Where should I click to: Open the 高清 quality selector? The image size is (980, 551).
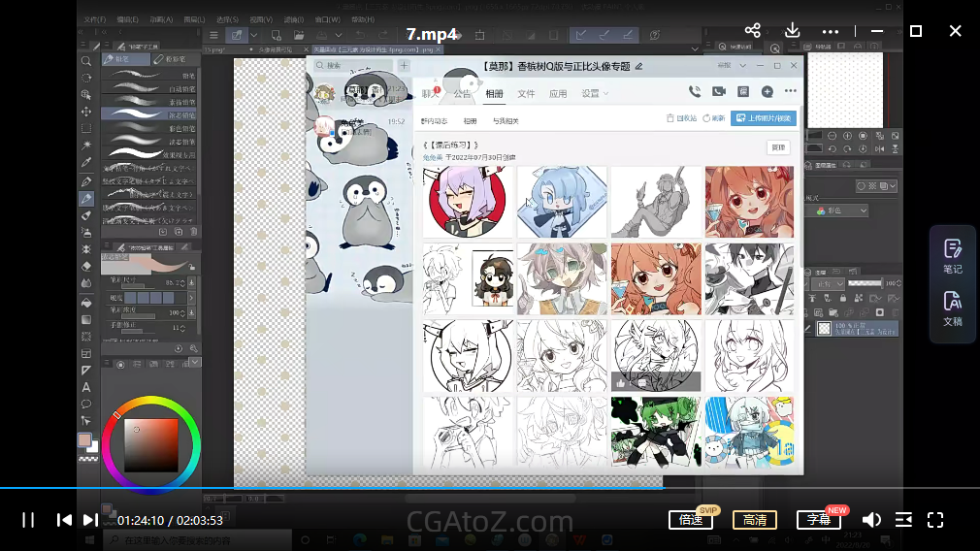(x=754, y=520)
